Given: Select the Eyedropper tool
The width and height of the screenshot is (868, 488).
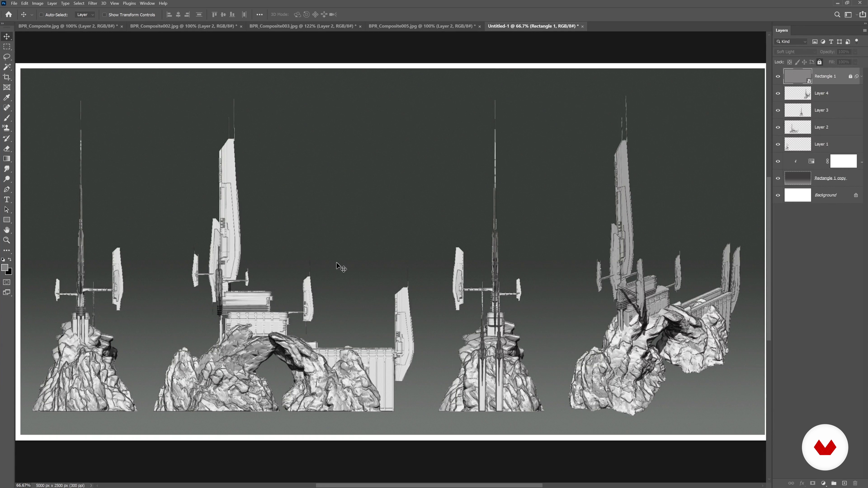Looking at the screenshot, I should 7,97.
